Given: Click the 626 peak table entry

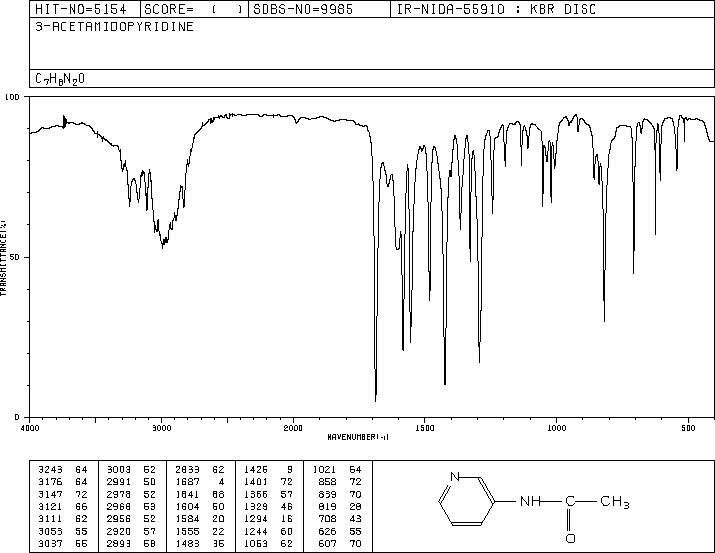Looking at the screenshot, I should coord(340,531).
